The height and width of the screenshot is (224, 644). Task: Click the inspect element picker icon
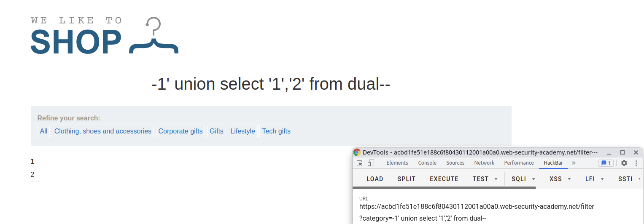click(x=359, y=163)
